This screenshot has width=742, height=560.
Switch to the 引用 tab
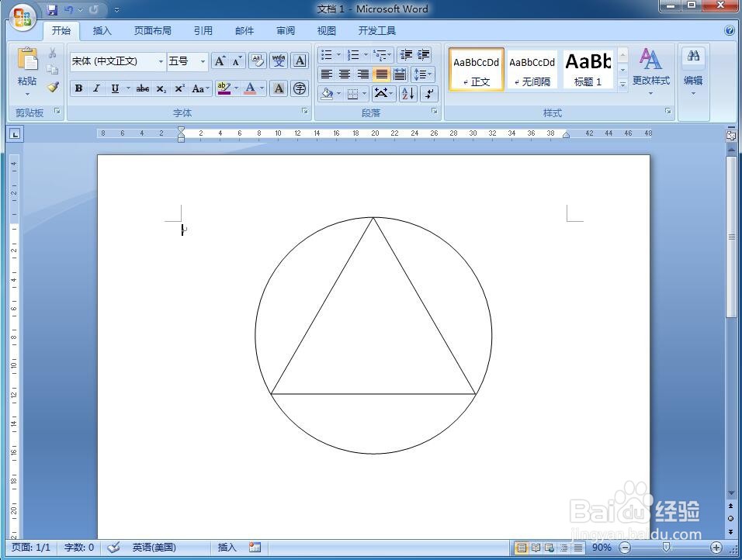tap(203, 31)
